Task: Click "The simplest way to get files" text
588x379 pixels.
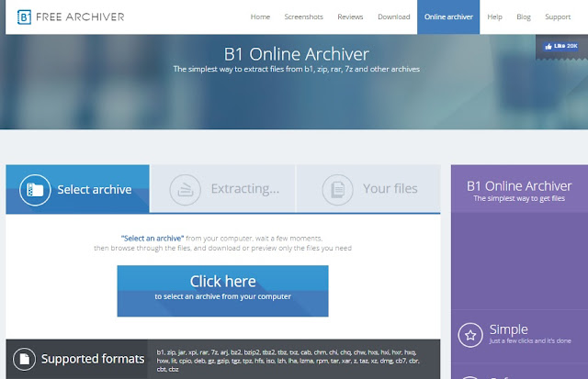Action: pos(519,198)
